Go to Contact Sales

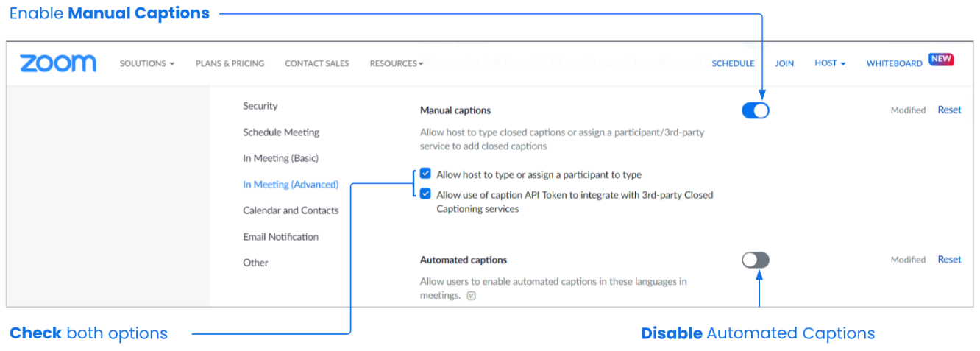(x=316, y=64)
